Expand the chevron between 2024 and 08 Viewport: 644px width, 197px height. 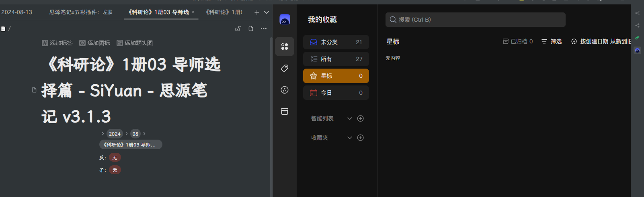(x=126, y=134)
